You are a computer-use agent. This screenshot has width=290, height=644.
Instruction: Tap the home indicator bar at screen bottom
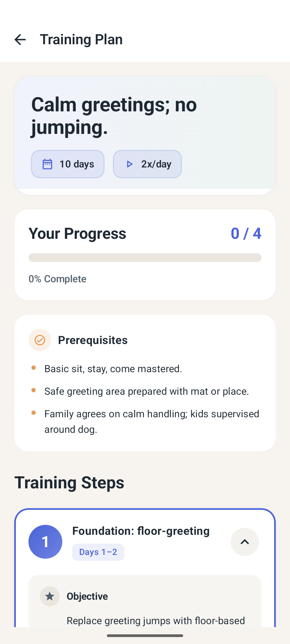tap(145, 636)
